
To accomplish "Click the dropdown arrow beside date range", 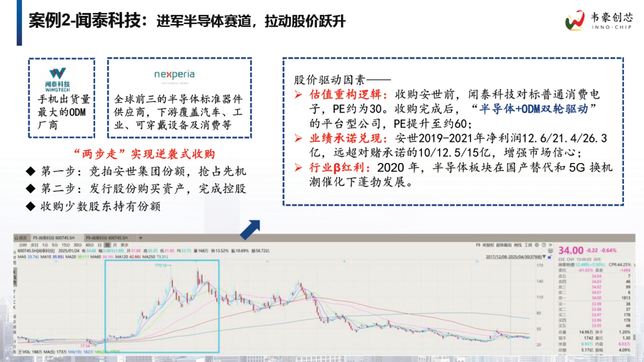I will tap(544, 257).
